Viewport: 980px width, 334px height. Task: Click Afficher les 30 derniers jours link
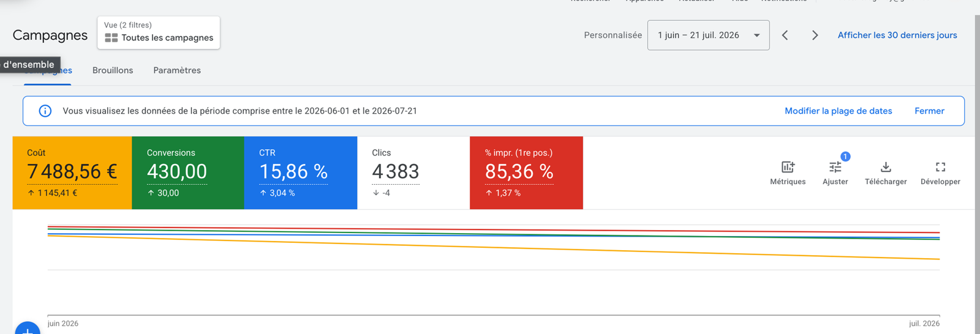click(x=897, y=35)
